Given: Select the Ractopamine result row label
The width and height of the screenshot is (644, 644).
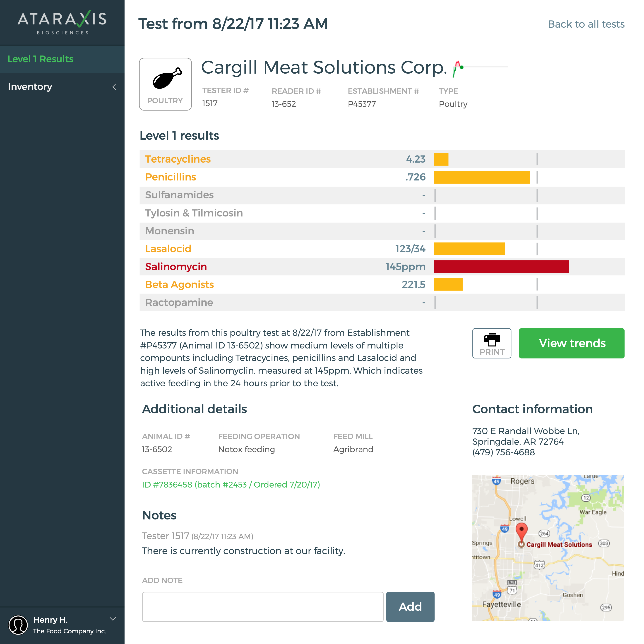Looking at the screenshot, I should [179, 303].
